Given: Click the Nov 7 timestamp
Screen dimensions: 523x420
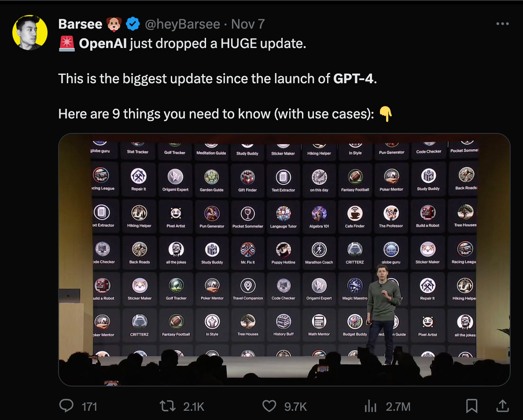Looking at the screenshot, I should tap(248, 24).
